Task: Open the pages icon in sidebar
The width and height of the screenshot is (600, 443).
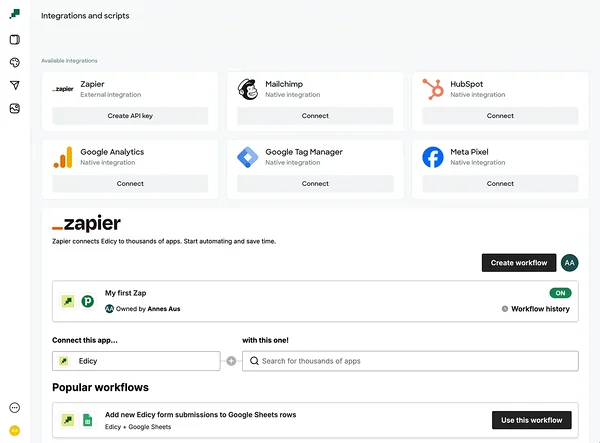Action: (15, 39)
